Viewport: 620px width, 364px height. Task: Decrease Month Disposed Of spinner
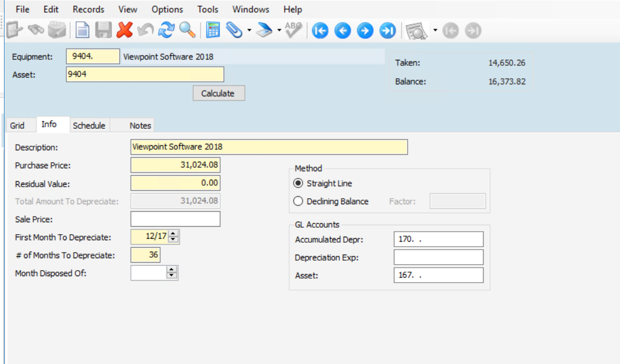coord(172,276)
